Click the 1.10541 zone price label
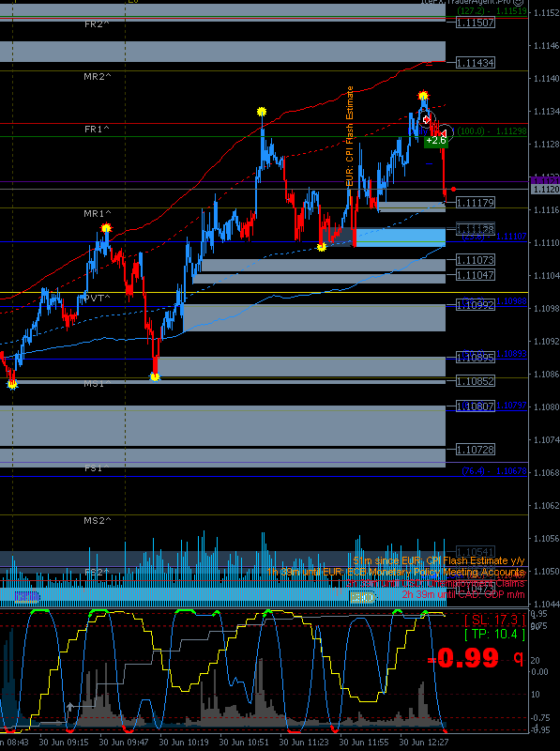The height and width of the screenshot is (751, 560). pyautogui.click(x=476, y=552)
